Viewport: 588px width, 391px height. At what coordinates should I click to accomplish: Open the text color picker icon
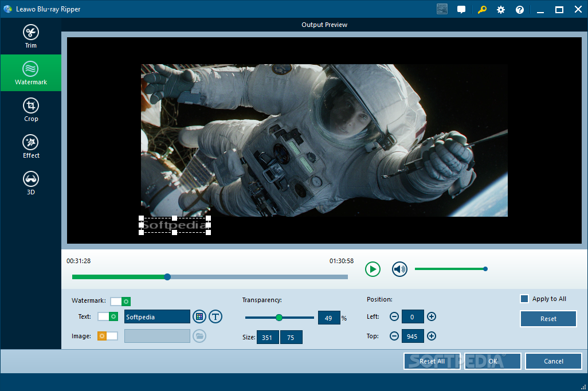(199, 316)
